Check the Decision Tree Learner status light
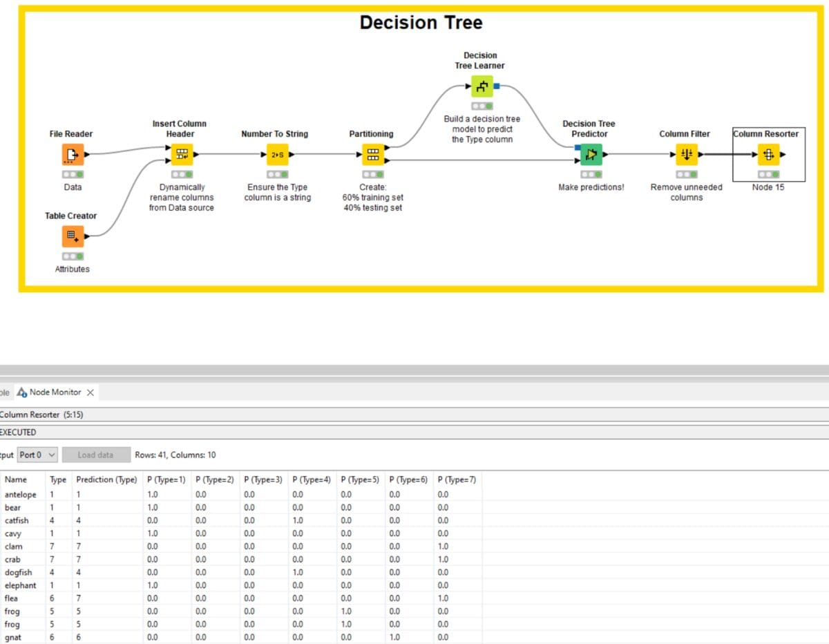The height and width of the screenshot is (644, 829). click(x=482, y=105)
